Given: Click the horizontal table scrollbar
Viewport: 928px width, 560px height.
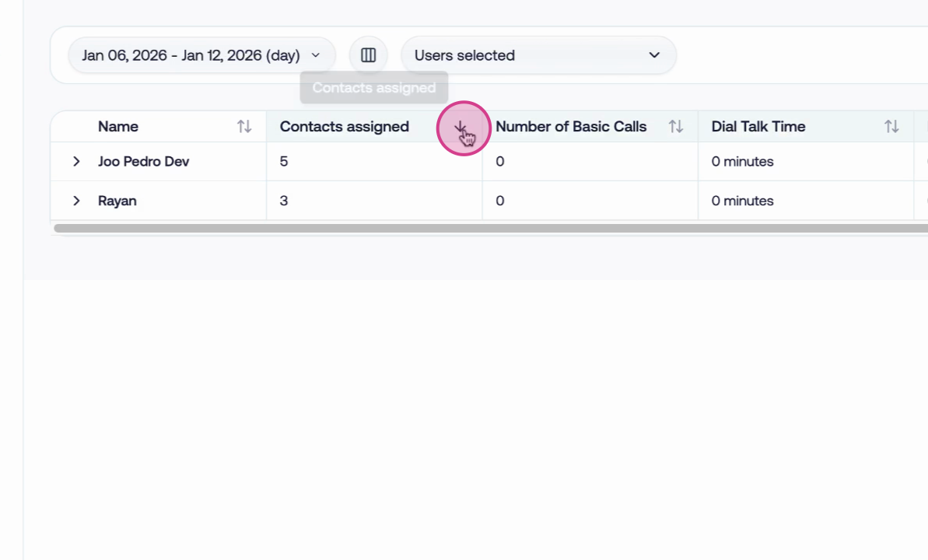Looking at the screenshot, I should tap(491, 228).
